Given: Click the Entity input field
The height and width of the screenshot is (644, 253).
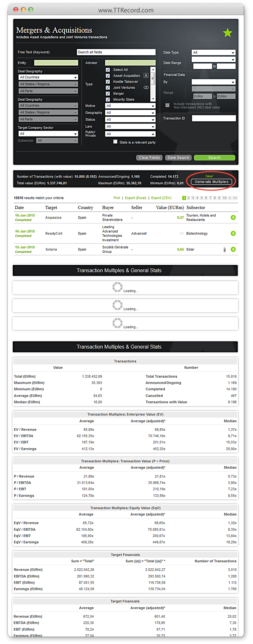Looking at the screenshot, I should [56, 63].
